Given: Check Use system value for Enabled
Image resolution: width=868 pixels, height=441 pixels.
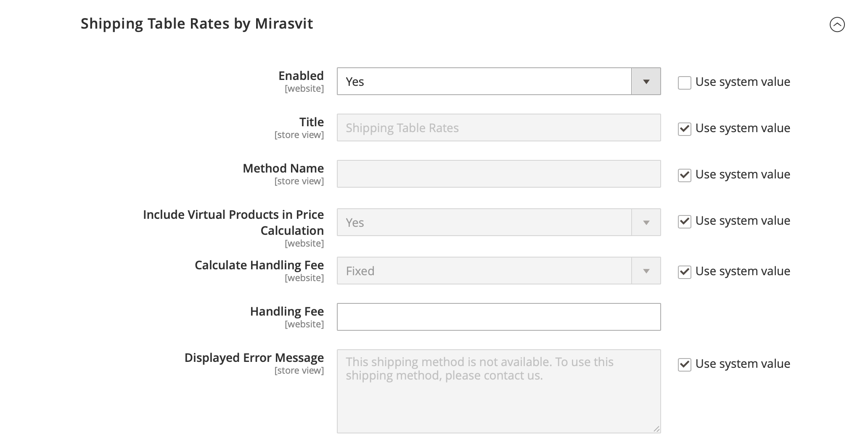Looking at the screenshot, I should tap(684, 82).
